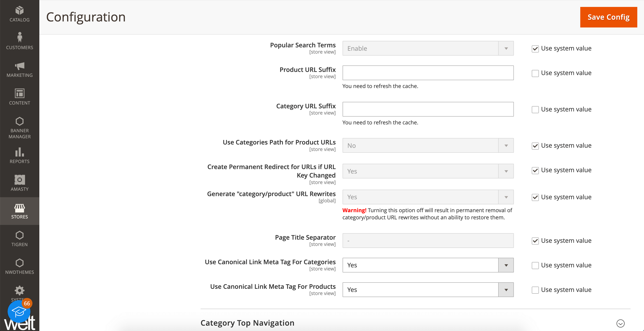644x331 pixels.
Task: Open Create Permanent Redirect for URLs dropdown
Action: pos(428,171)
